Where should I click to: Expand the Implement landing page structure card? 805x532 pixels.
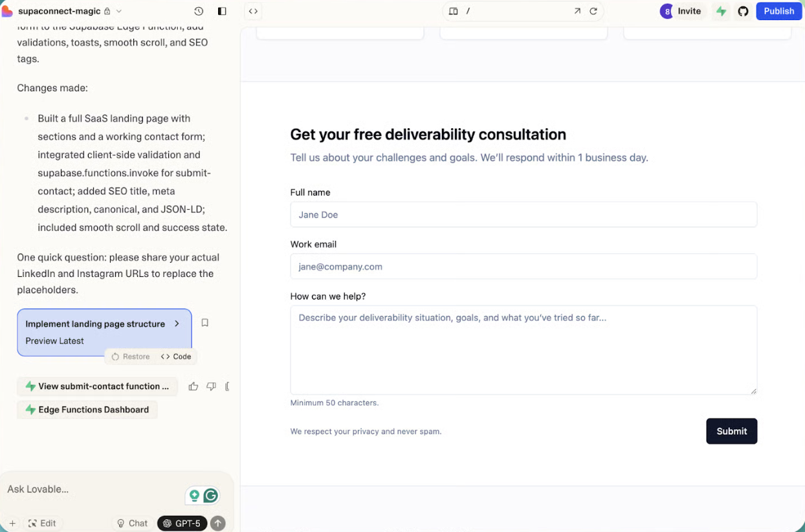(177, 324)
